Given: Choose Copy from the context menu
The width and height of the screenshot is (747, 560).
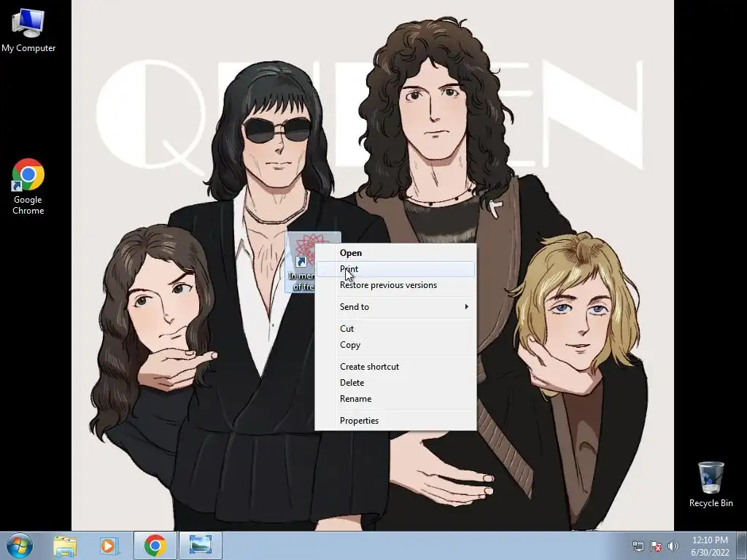Looking at the screenshot, I should coord(395,345).
